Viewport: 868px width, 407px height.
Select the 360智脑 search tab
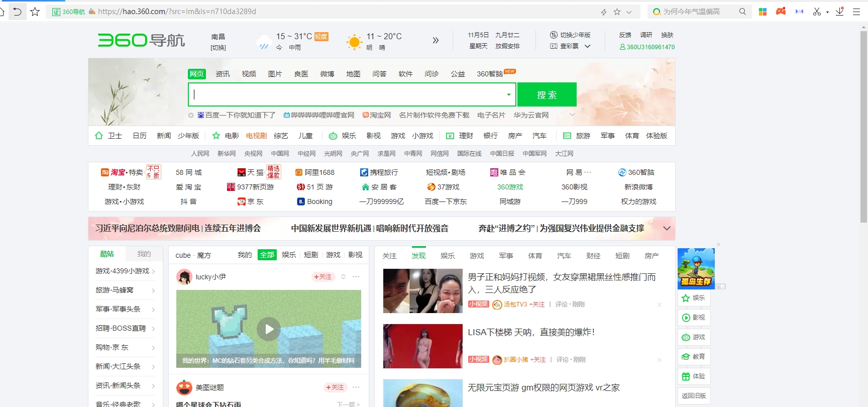coord(490,74)
